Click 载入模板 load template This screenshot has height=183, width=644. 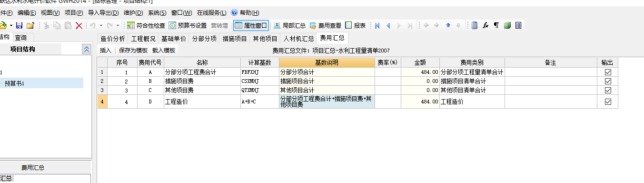point(164,50)
